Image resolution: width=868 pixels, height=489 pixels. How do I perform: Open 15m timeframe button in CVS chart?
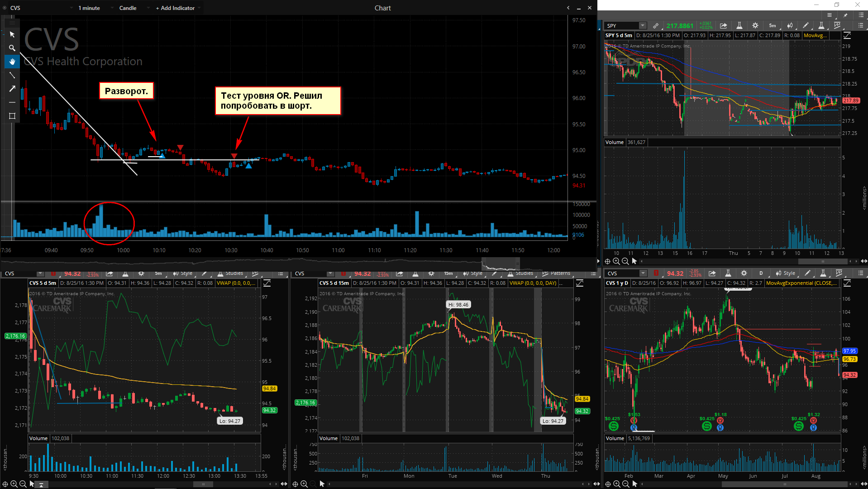(x=448, y=273)
